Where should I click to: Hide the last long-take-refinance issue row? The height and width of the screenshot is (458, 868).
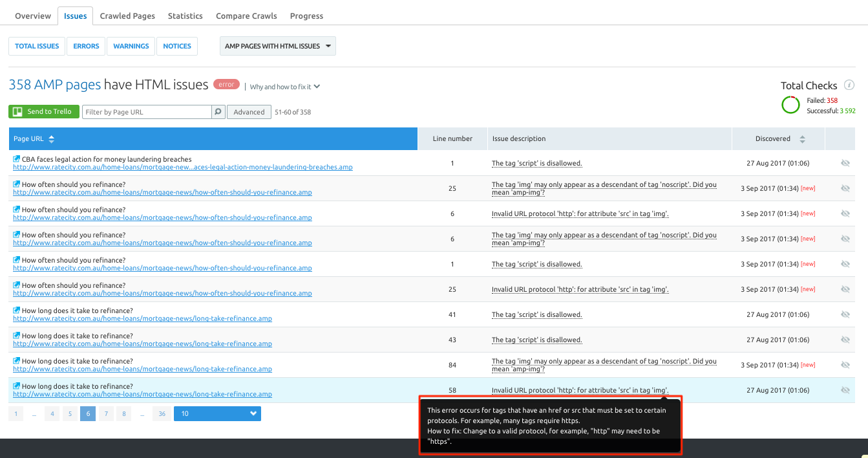click(845, 389)
